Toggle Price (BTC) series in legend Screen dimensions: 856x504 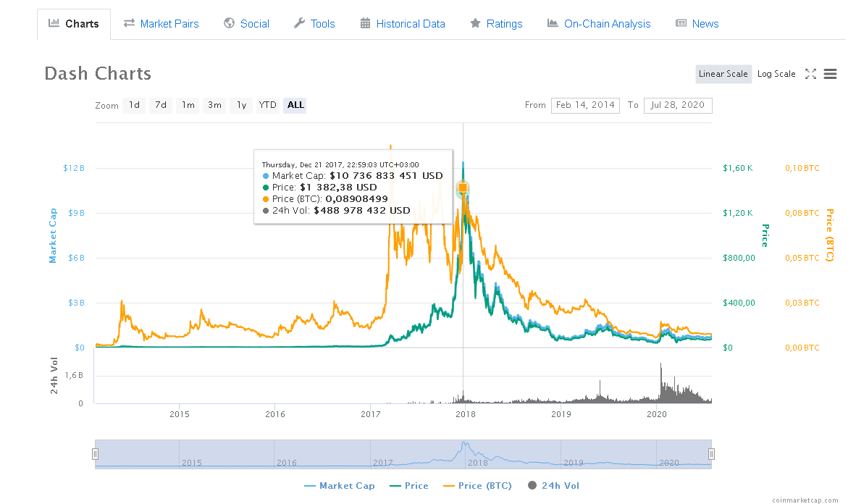pyautogui.click(x=478, y=485)
